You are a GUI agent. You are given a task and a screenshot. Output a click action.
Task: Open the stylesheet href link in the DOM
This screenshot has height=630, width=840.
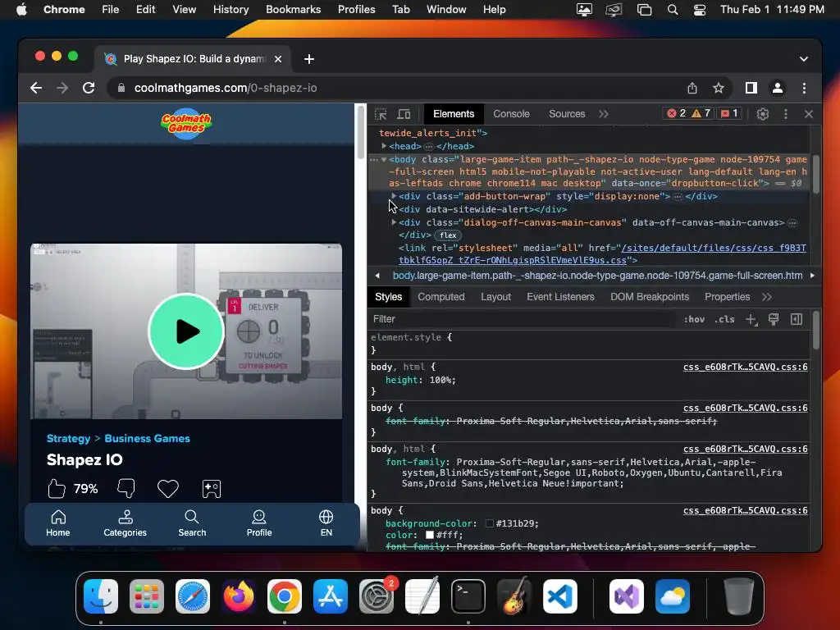click(602, 254)
